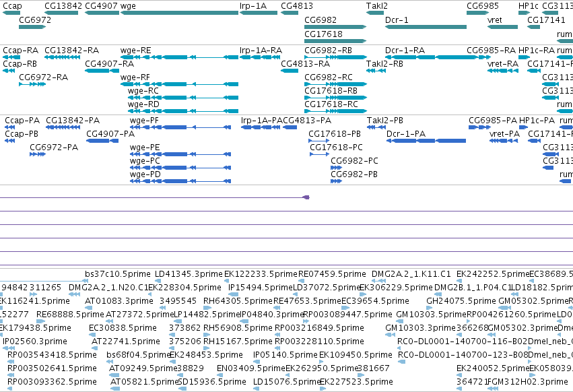Select protein wge-PF
Viewport: 573px width, 392px height.
(x=180, y=127)
